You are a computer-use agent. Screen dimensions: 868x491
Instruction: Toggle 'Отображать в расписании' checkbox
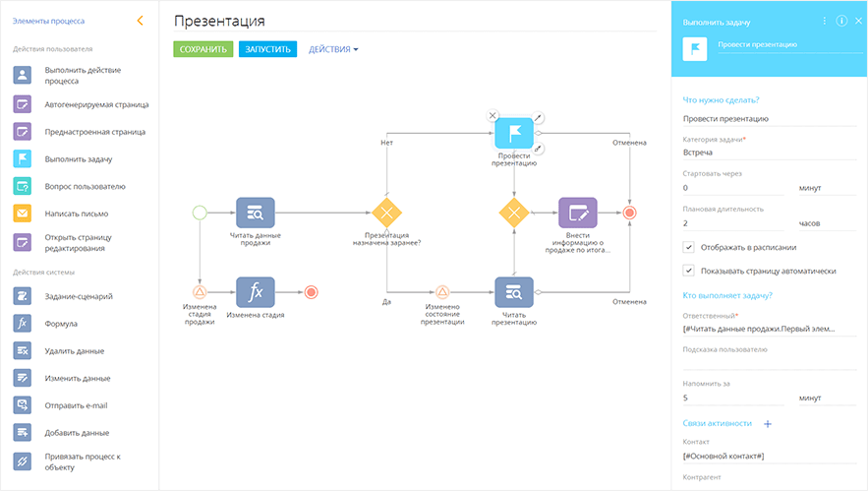689,247
